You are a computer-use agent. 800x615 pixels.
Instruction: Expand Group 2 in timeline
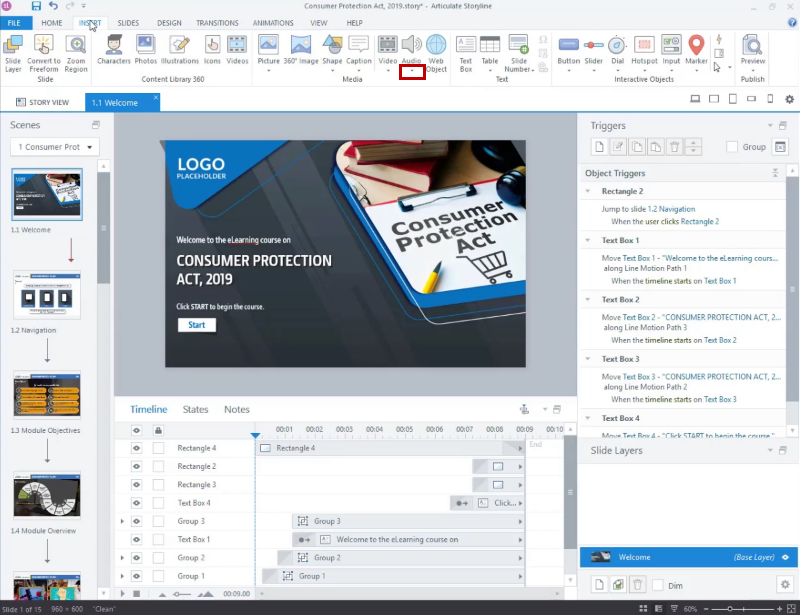(122, 558)
